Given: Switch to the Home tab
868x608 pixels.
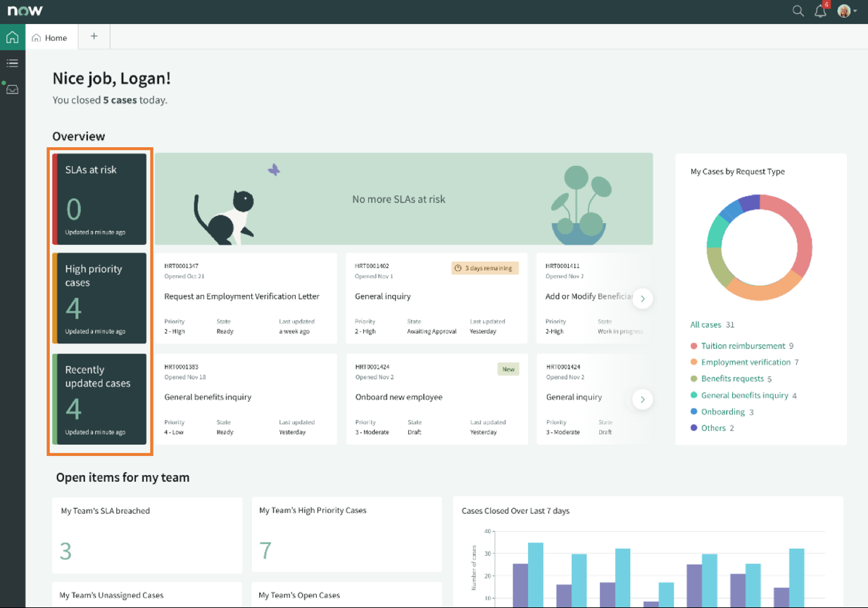Looking at the screenshot, I should 51,37.
